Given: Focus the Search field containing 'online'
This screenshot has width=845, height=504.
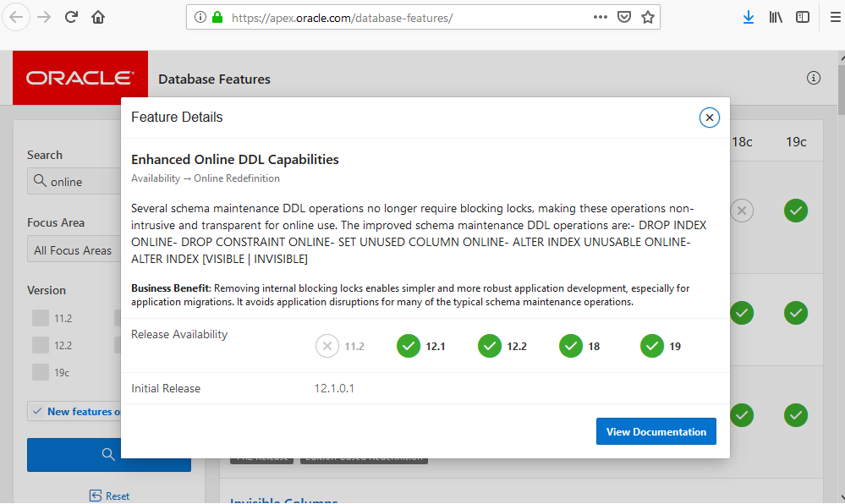Looking at the screenshot, I should click(74, 181).
